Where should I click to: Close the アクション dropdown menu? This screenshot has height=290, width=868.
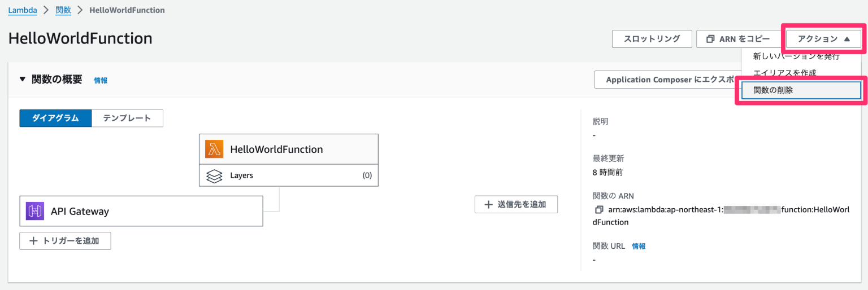point(823,39)
